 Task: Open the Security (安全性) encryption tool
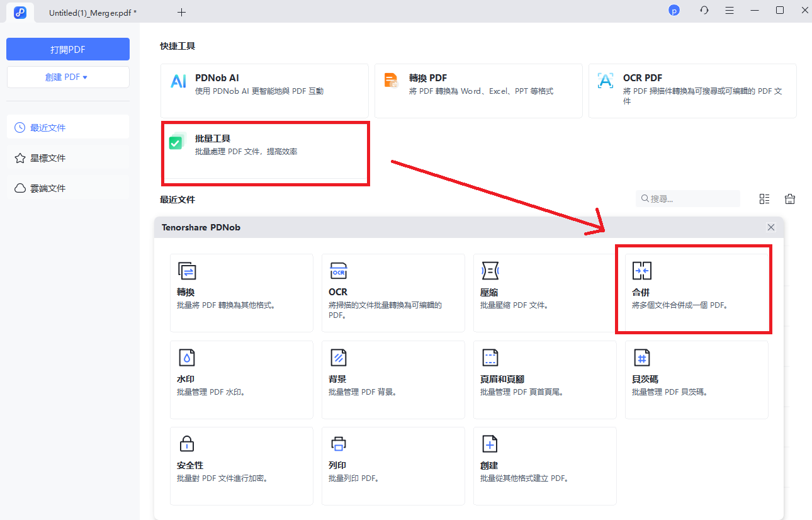click(x=241, y=466)
